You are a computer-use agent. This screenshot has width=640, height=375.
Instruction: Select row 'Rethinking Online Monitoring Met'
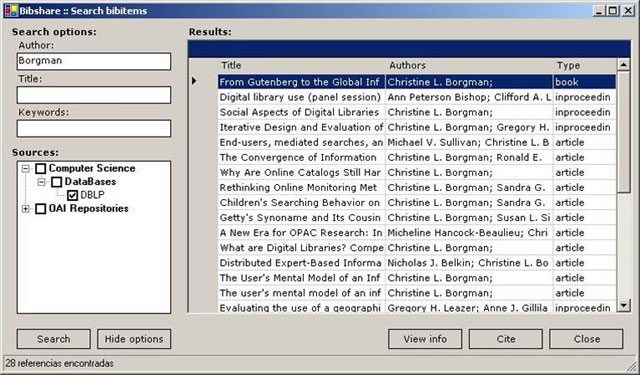tap(417, 188)
